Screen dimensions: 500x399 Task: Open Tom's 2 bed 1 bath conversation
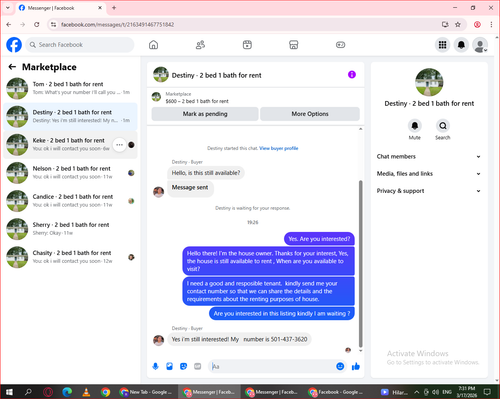pyautogui.click(x=70, y=88)
